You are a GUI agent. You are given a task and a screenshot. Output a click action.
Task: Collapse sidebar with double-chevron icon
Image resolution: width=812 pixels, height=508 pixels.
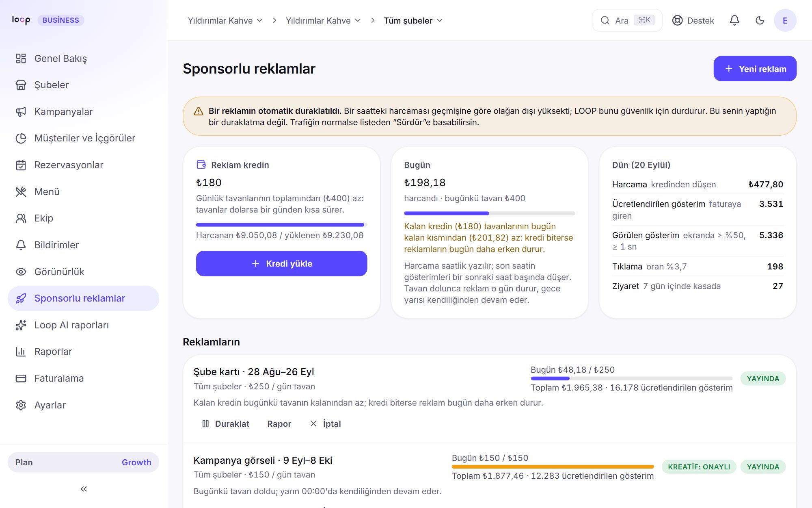click(x=84, y=489)
